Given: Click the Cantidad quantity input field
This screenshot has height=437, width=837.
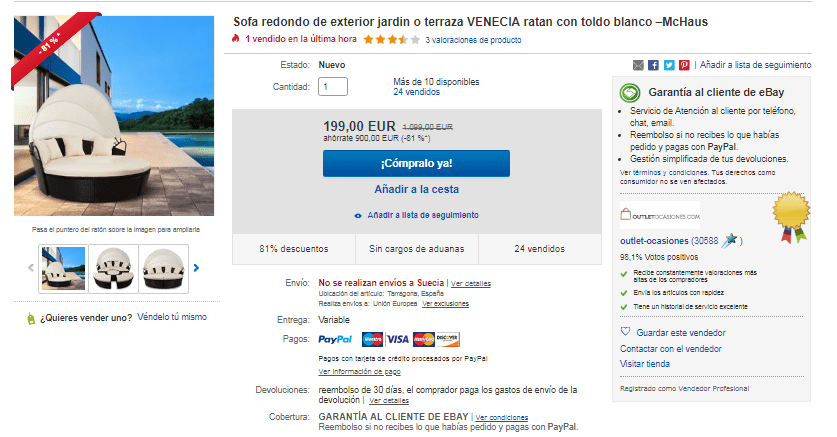Looking at the screenshot, I should pyautogui.click(x=333, y=86).
